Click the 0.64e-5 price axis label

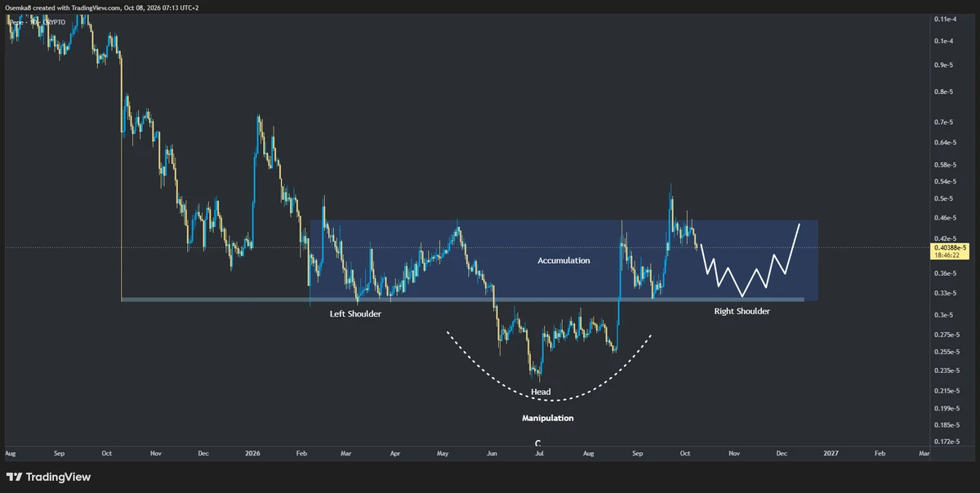pos(946,143)
